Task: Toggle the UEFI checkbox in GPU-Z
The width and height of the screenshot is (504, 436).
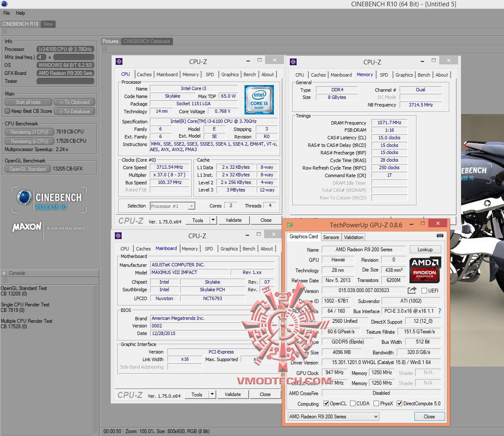Action: pos(424,291)
